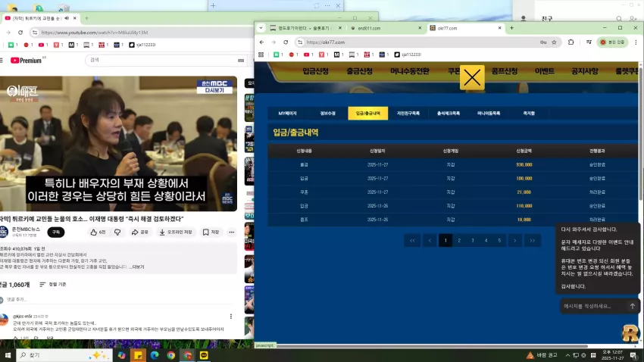Open the 공지사항 menu item
This screenshot has height=362, width=644.
584,71
